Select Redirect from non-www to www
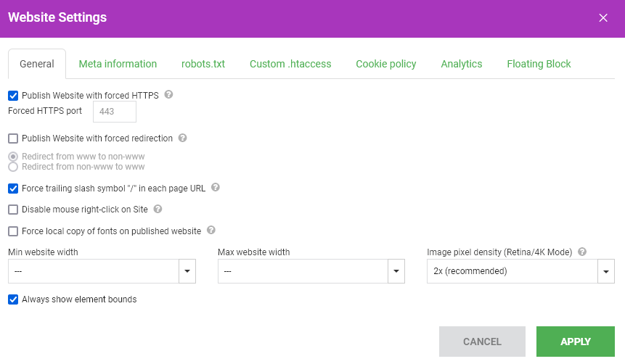The image size is (625, 364). 13,167
